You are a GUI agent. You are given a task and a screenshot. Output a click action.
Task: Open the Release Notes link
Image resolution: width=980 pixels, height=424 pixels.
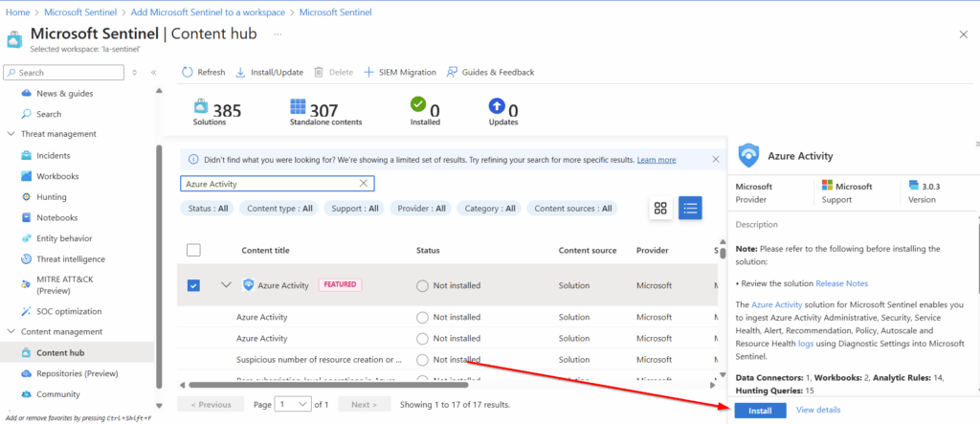[842, 283]
